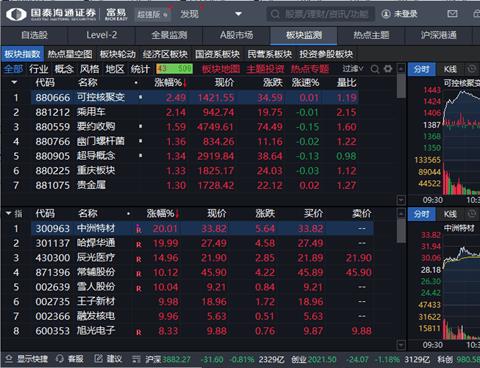Open the dropdown arrow next to 发现

pyautogui.click(x=238, y=14)
